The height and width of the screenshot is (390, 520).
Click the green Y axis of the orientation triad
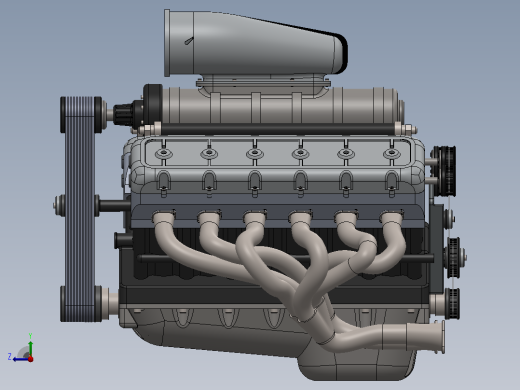point(30,348)
